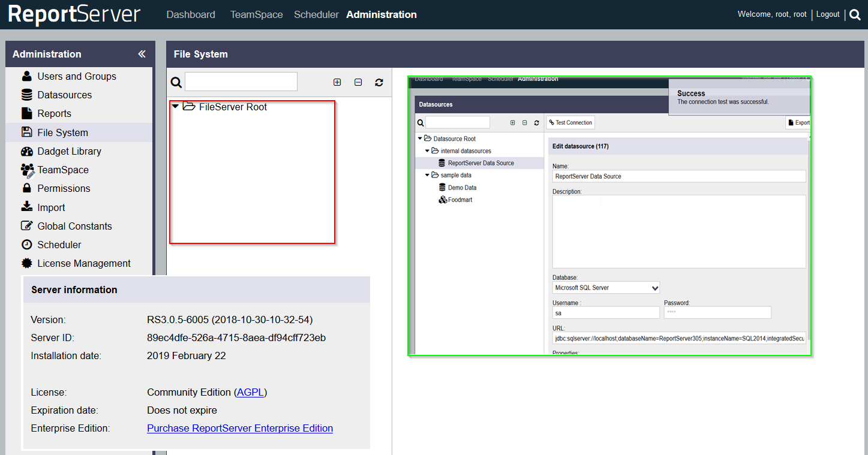Screen dimensions: 868x455
Task: Click the installation date 2019 February 22
Action: pyautogui.click(x=187, y=355)
